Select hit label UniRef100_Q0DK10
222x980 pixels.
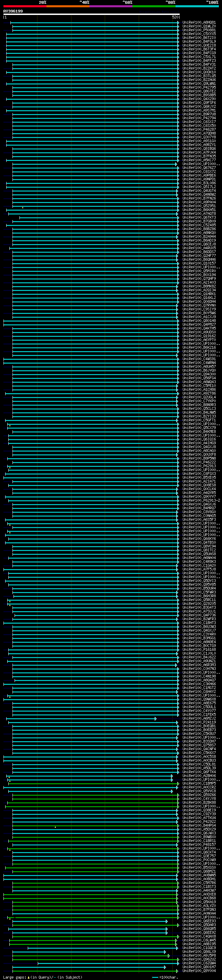tap(199, 72)
